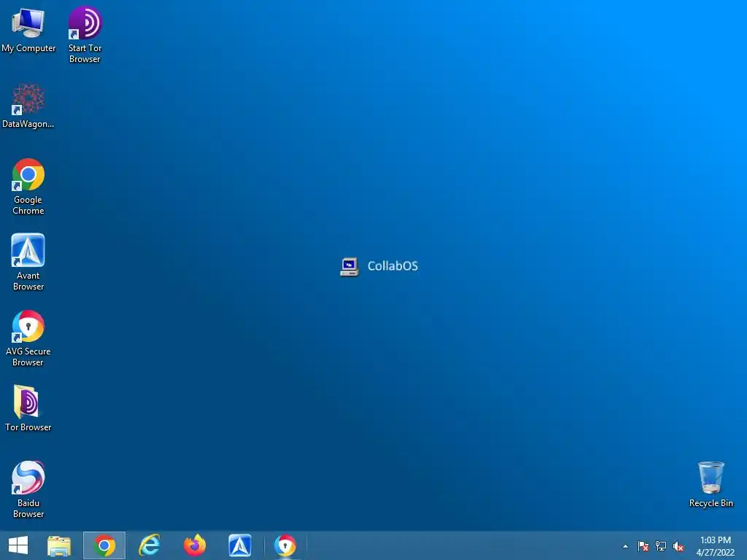Open File Explorer from the taskbar
The height and width of the screenshot is (560, 747).
pyautogui.click(x=59, y=545)
